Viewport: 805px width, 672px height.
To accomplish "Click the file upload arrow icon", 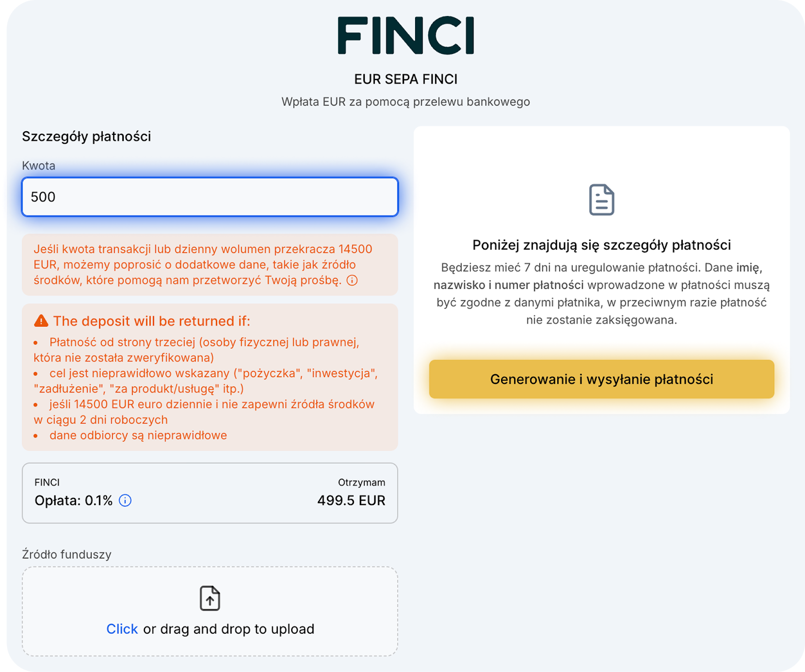I will pos(210,599).
